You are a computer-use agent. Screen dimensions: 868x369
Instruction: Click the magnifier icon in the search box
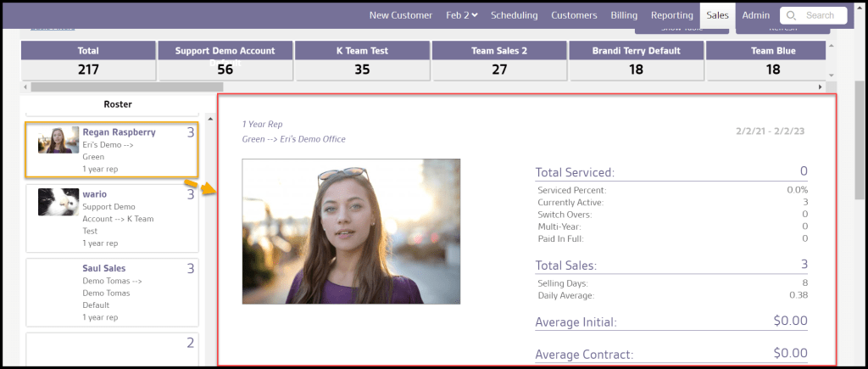(791, 15)
